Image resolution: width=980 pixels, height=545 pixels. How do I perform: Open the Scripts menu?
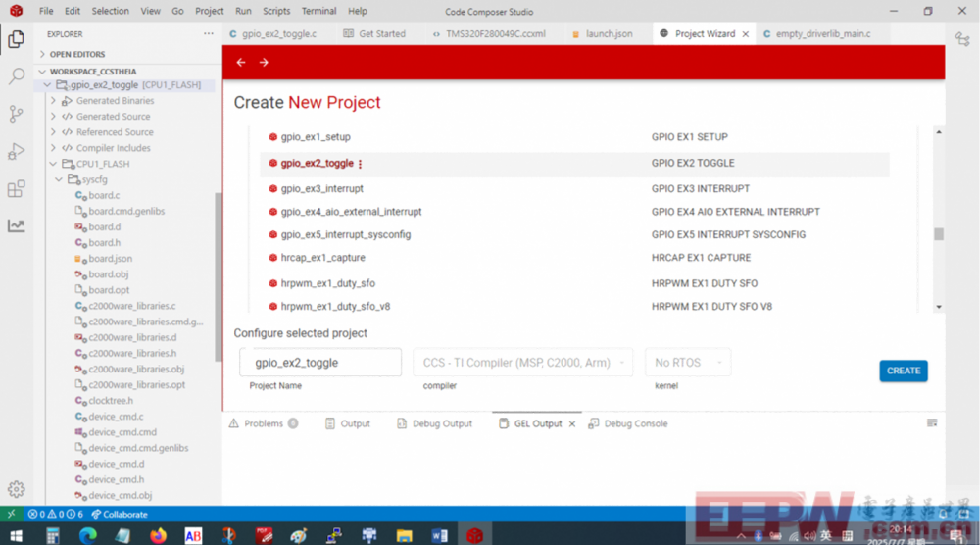[x=276, y=11]
